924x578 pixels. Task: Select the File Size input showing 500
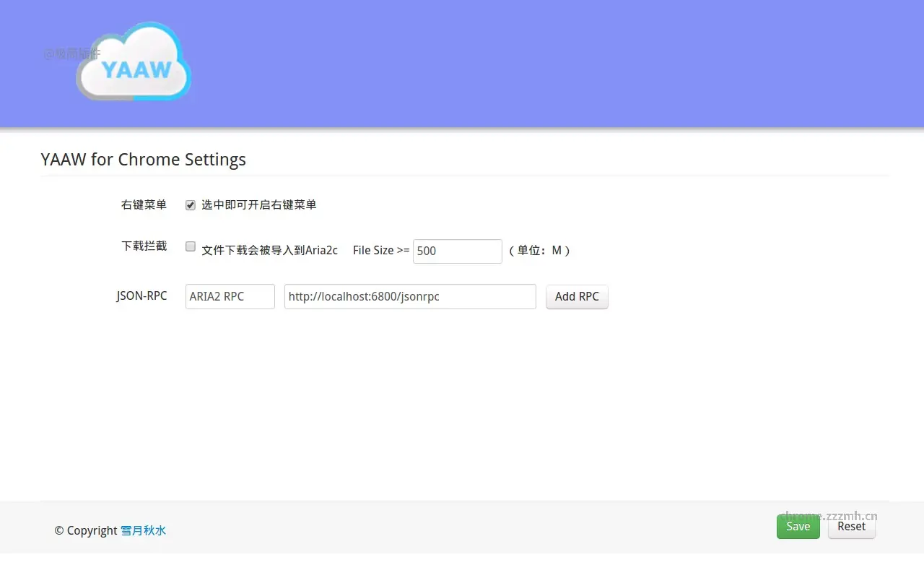point(457,251)
